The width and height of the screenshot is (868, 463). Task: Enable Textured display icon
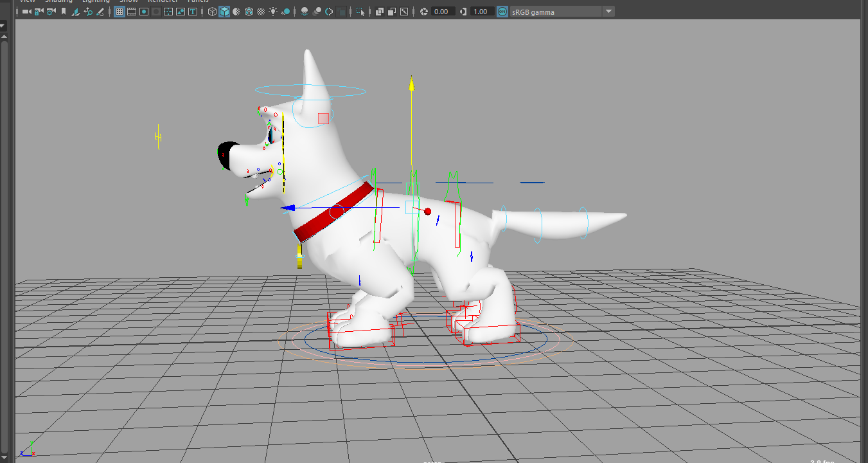click(261, 12)
